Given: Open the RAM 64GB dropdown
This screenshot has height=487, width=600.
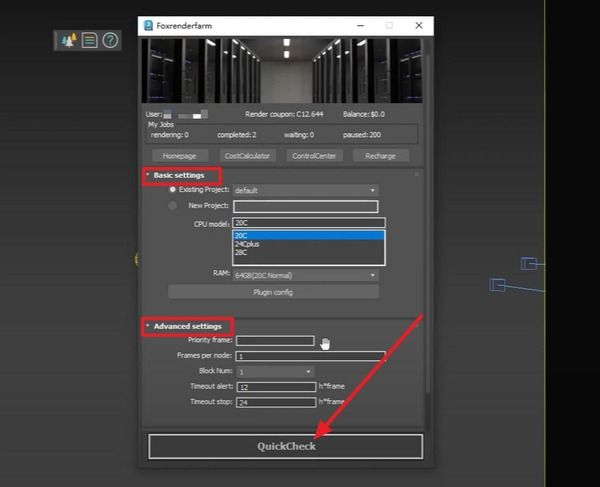Looking at the screenshot, I should (x=305, y=275).
